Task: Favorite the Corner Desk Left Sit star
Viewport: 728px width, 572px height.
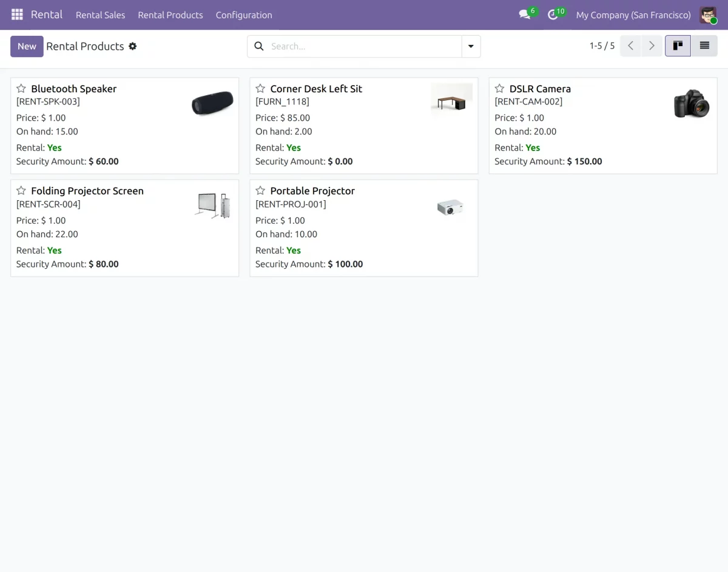Action: point(260,89)
